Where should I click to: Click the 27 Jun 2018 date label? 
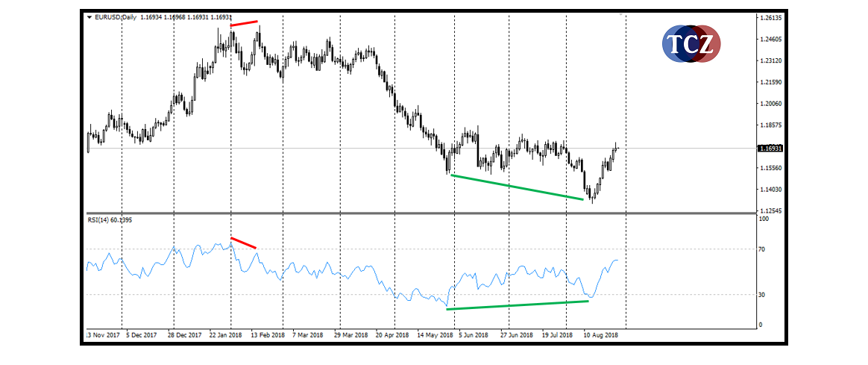[517, 335]
